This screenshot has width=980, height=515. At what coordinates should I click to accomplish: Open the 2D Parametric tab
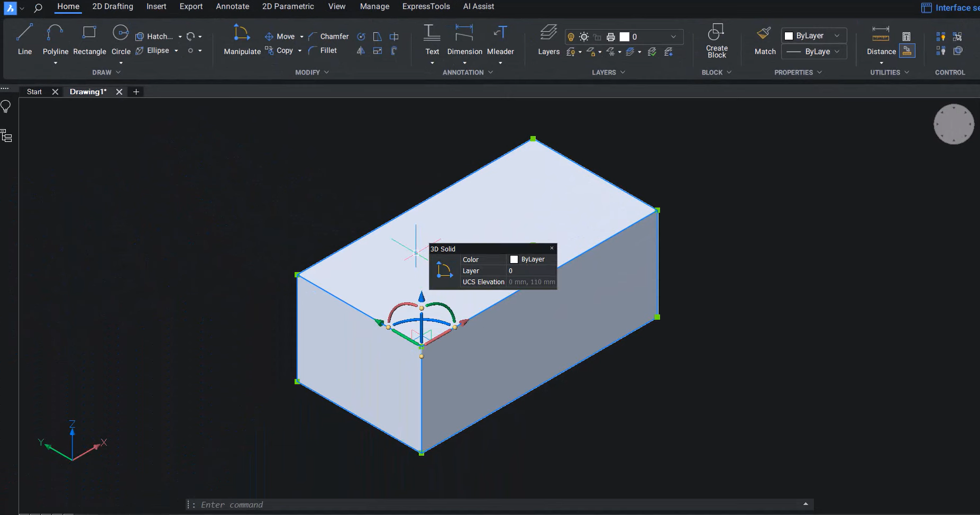click(287, 6)
